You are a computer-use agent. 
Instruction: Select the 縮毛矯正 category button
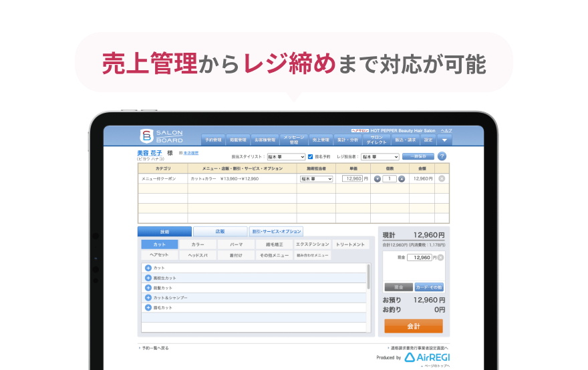click(275, 244)
